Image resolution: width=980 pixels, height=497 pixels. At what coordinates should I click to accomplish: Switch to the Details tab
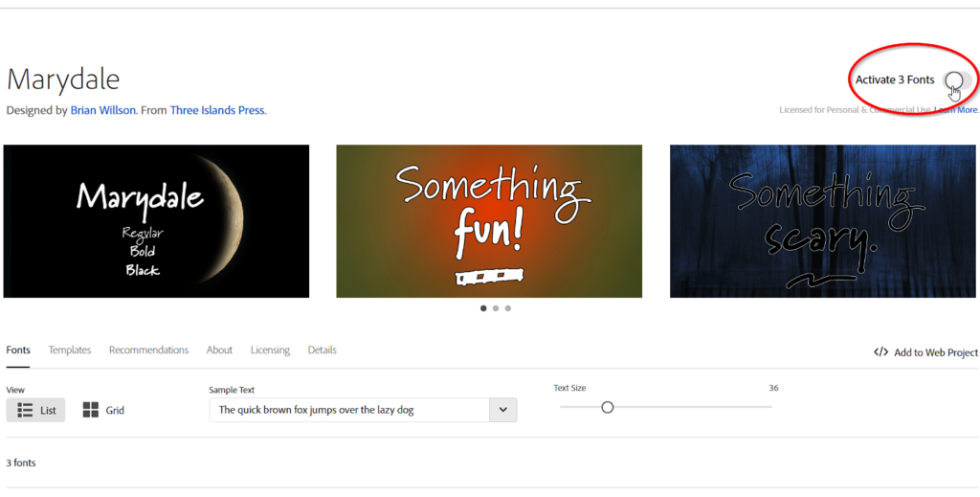pos(322,350)
